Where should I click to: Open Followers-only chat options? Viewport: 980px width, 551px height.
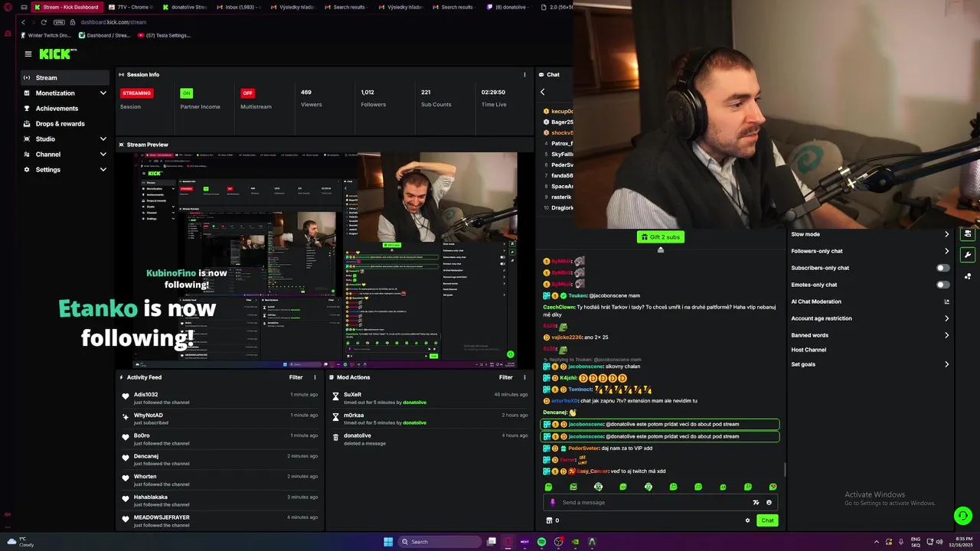[871, 251]
